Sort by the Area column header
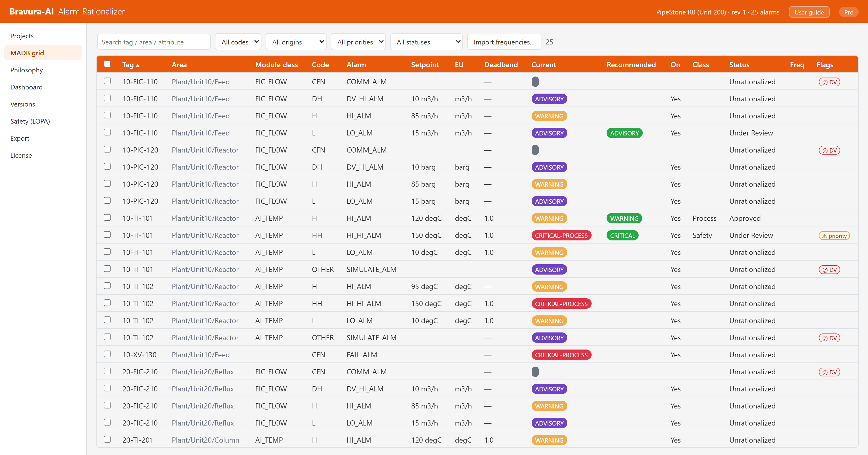This screenshot has width=868, height=455. tap(179, 65)
